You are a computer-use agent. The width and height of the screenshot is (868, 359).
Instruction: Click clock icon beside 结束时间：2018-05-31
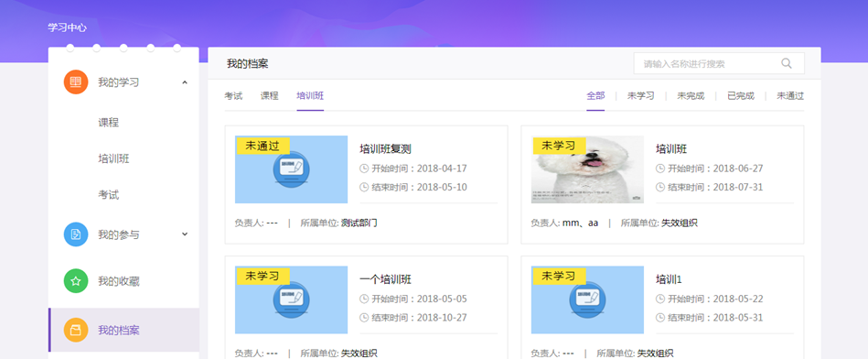[x=660, y=318]
